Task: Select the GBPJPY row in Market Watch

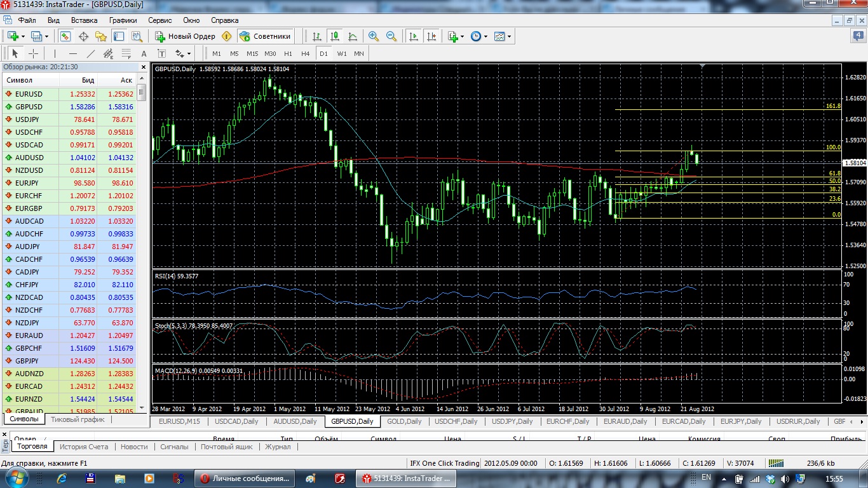Action: pyautogui.click(x=69, y=361)
